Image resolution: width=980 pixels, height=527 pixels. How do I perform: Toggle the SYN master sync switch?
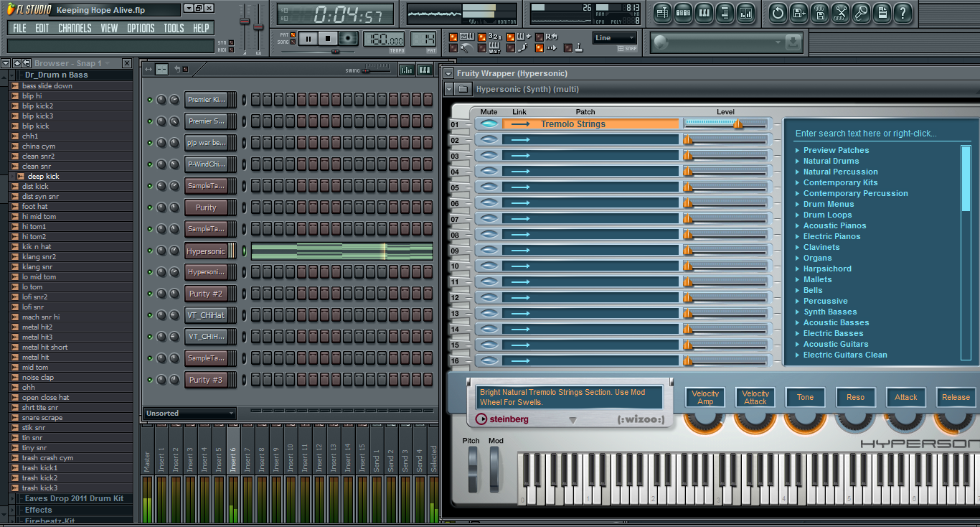click(231, 43)
